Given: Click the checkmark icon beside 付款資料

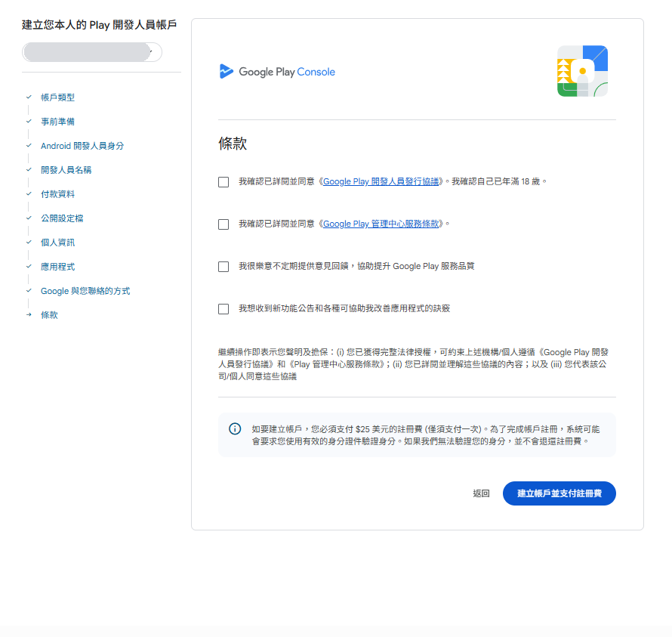Looking at the screenshot, I should click(x=29, y=193).
